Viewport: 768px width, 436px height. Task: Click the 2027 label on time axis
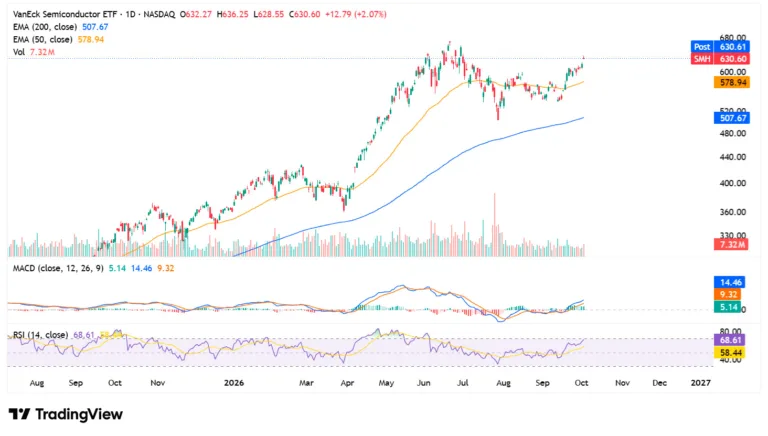pos(700,383)
